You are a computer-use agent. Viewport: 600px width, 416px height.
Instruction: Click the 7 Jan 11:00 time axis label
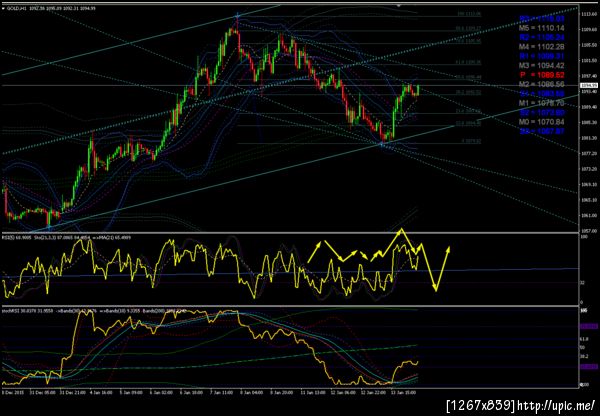tap(222, 393)
